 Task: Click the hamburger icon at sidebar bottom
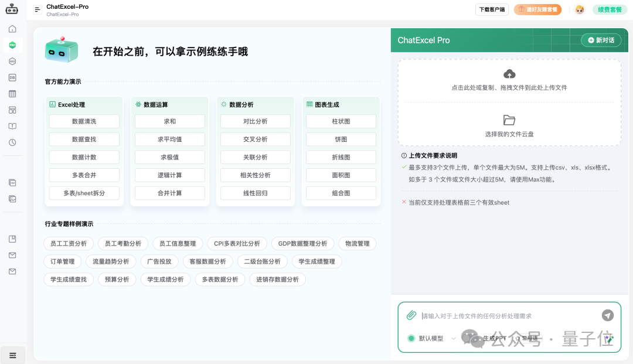pos(12,355)
